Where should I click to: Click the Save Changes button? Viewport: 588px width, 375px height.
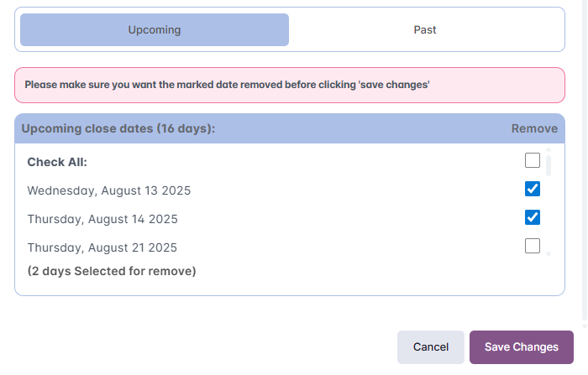coord(521,347)
